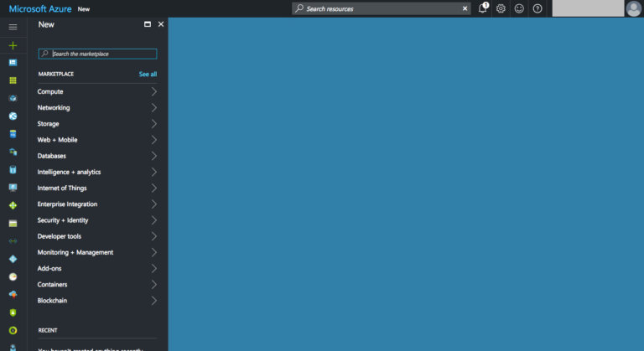Screen dimensions: 644x351
Task: Open Virtual networks angle-bracket dots icon
Action: (13, 241)
